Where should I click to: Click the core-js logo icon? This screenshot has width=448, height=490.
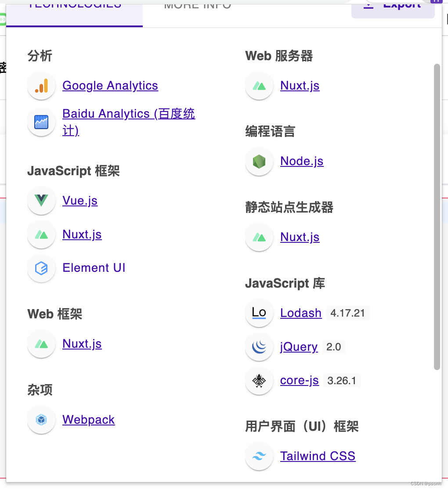pos(259,381)
